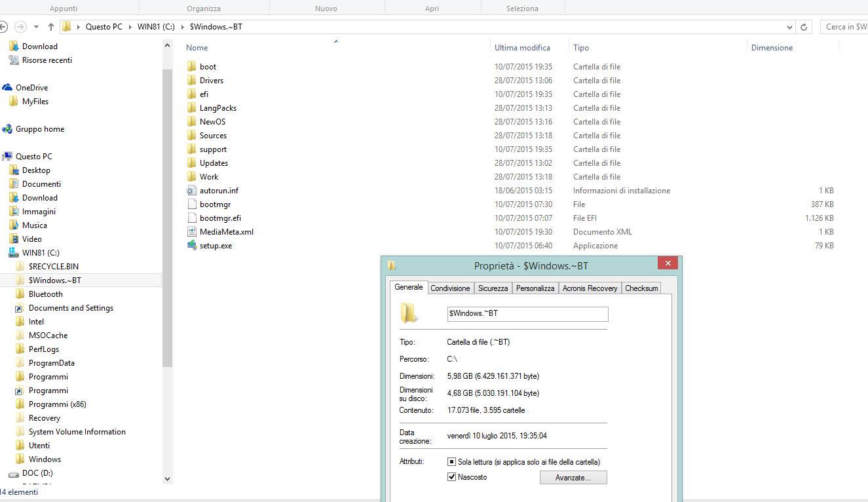Click the bootmgr.efi file icon
The height and width of the screenshot is (502, 868).
point(191,218)
